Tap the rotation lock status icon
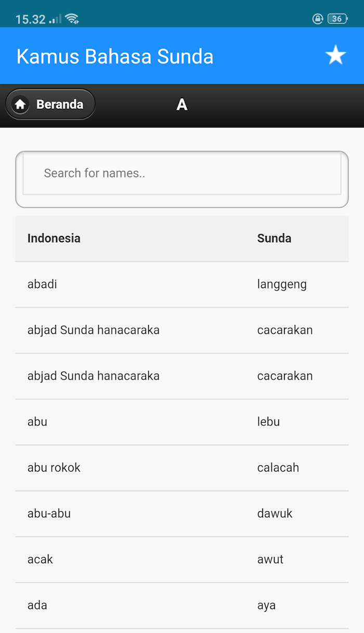Screen dimensions: 364x633 click(x=318, y=19)
